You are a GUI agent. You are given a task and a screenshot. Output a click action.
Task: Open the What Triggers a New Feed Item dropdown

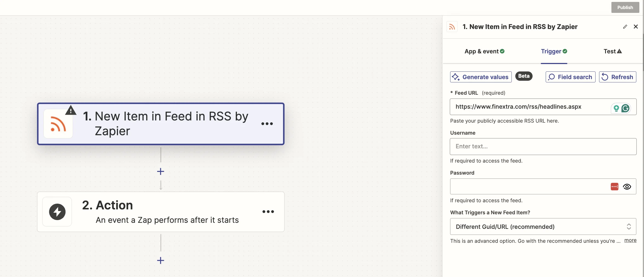pyautogui.click(x=543, y=226)
